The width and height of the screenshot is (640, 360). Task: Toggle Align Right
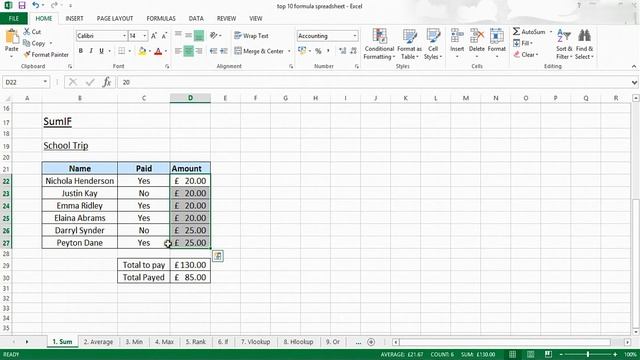199,51
